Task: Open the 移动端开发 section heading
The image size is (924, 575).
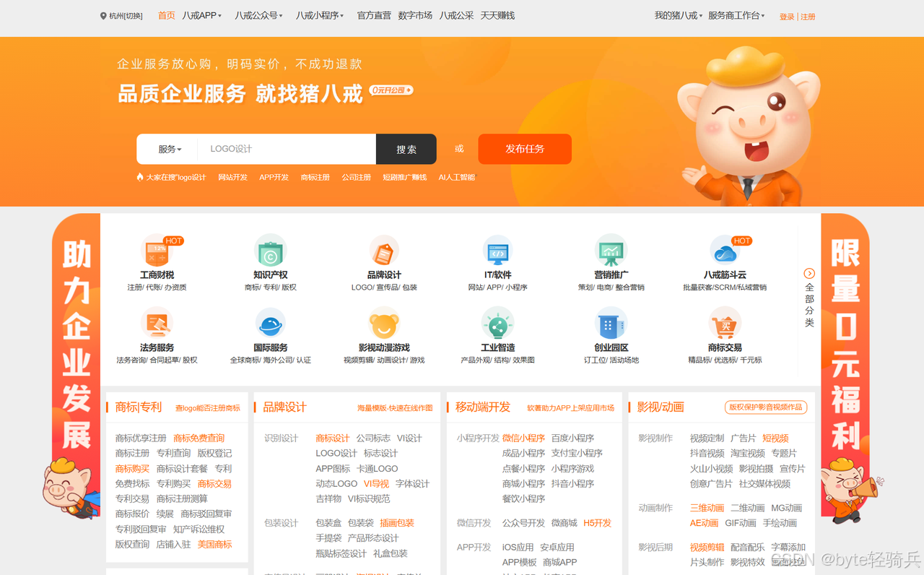Action: click(483, 407)
